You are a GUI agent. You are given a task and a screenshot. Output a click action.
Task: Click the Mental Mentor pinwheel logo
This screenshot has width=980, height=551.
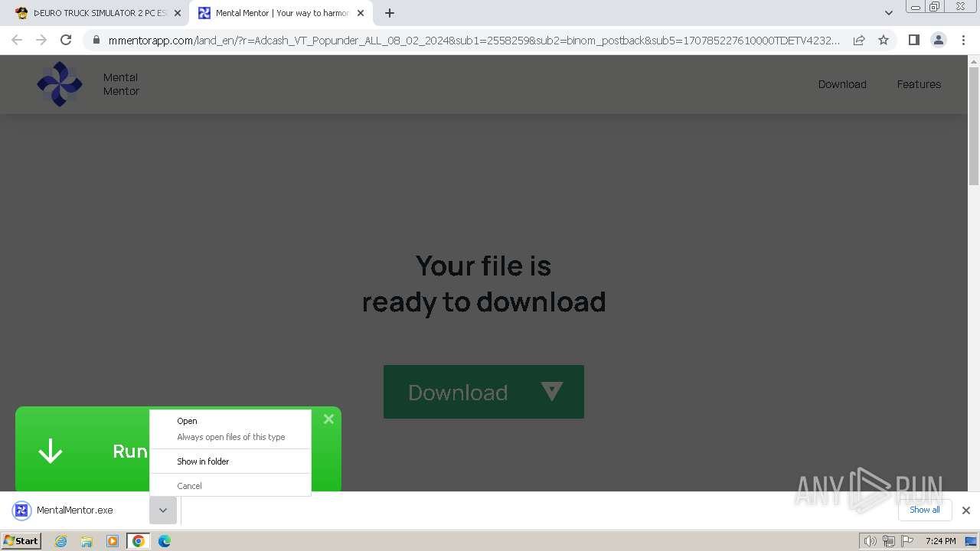click(x=60, y=84)
